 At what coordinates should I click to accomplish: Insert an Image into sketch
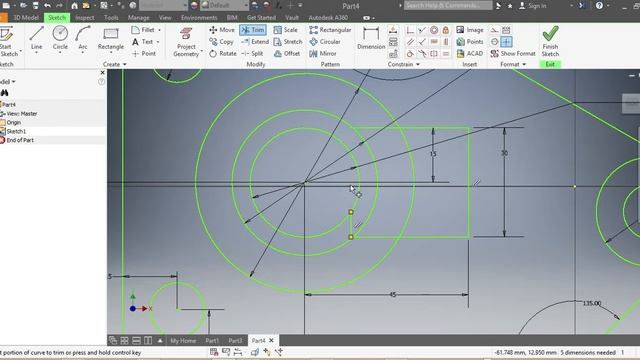tap(470, 30)
